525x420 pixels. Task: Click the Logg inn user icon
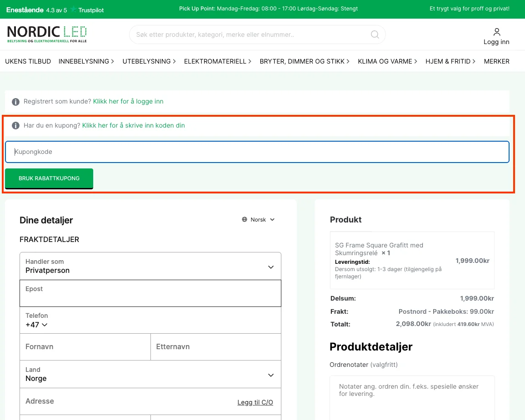[496, 32]
